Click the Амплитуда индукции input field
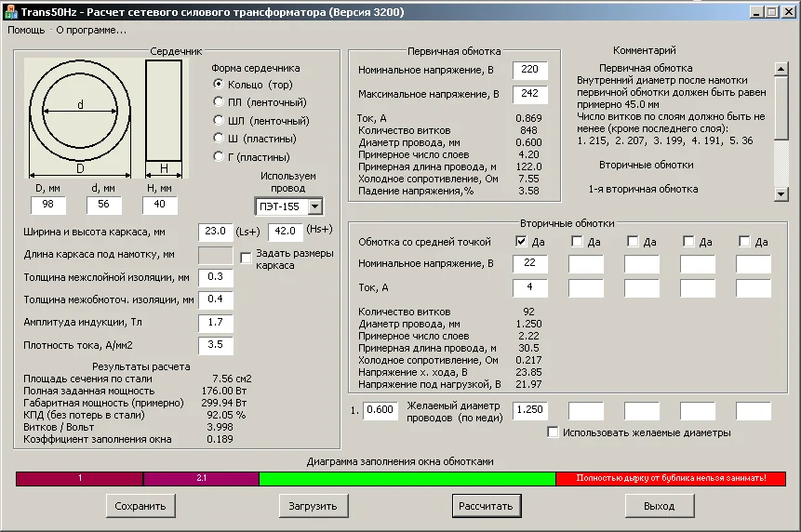 pyautogui.click(x=216, y=323)
